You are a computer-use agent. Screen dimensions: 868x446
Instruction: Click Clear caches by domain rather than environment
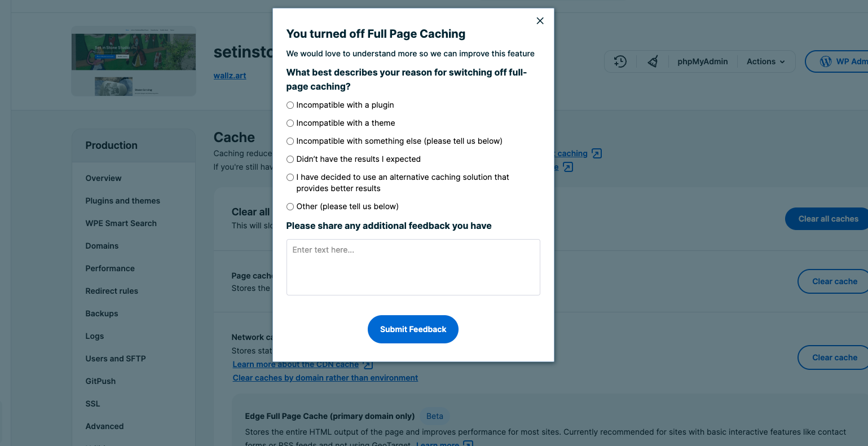(325, 378)
